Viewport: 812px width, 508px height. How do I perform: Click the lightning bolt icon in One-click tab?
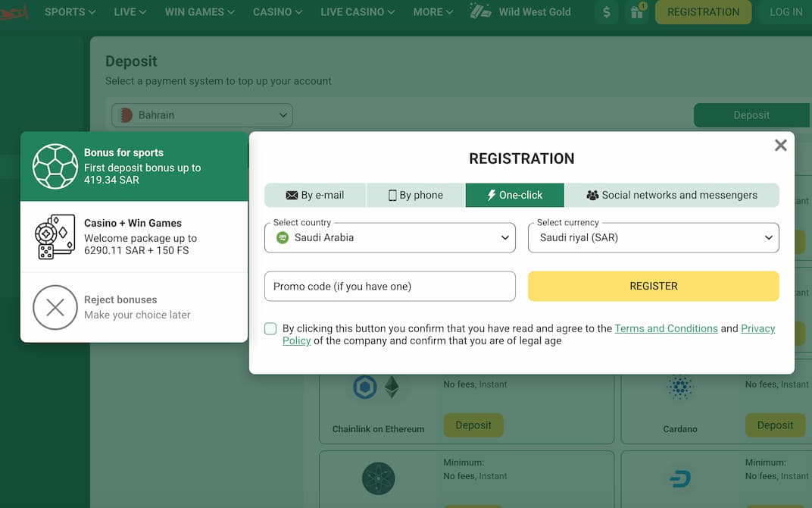tap(492, 196)
